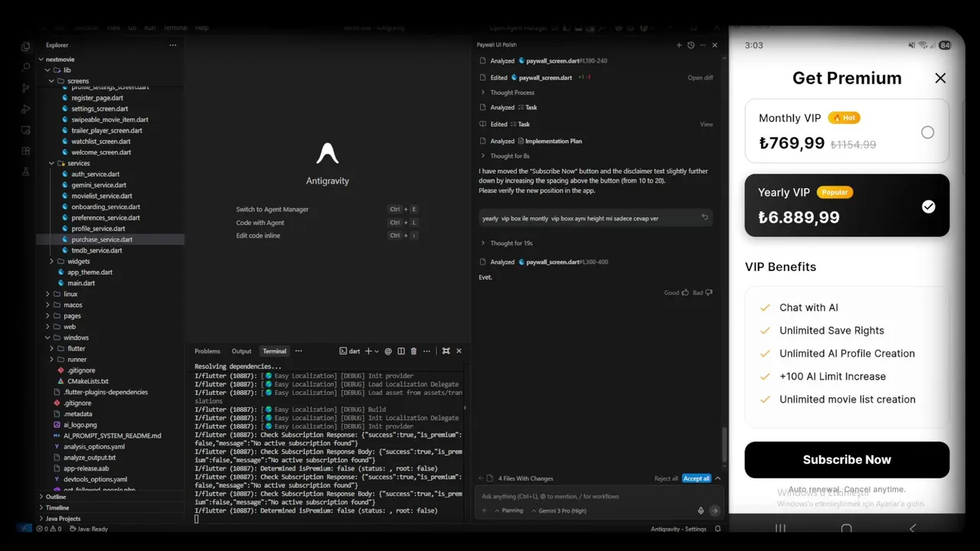Click the @ icon in terminal toolbar
Viewport: 980px width, 551px height.
pos(388,351)
